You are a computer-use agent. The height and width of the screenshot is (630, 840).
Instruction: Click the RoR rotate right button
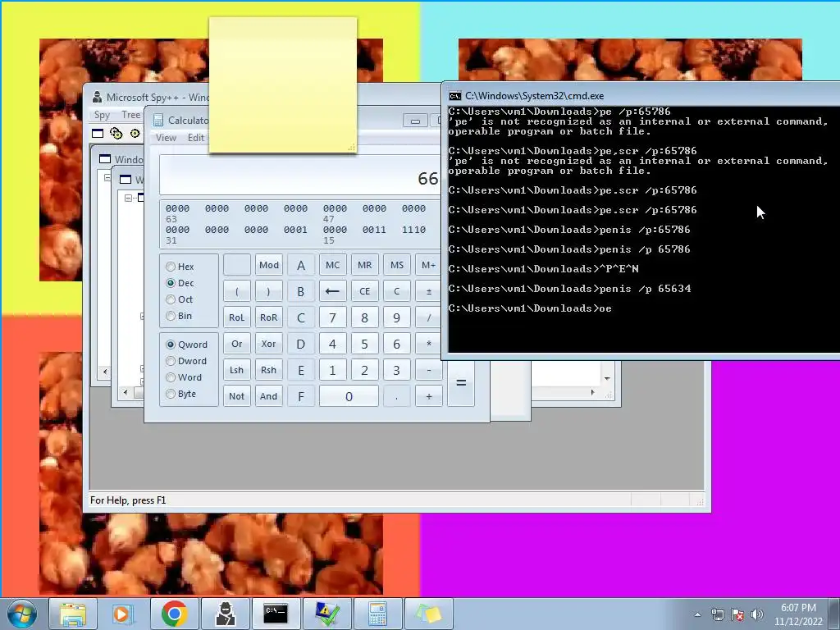269,317
